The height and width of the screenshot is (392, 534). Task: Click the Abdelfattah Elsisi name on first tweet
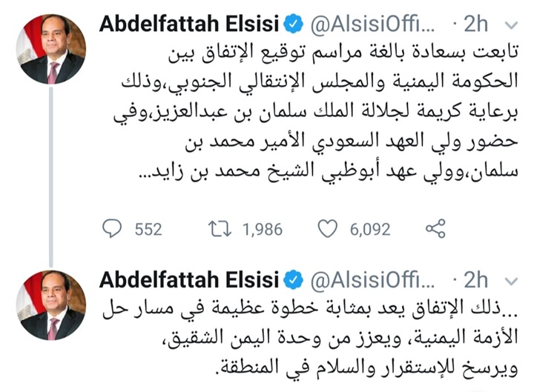(x=189, y=24)
